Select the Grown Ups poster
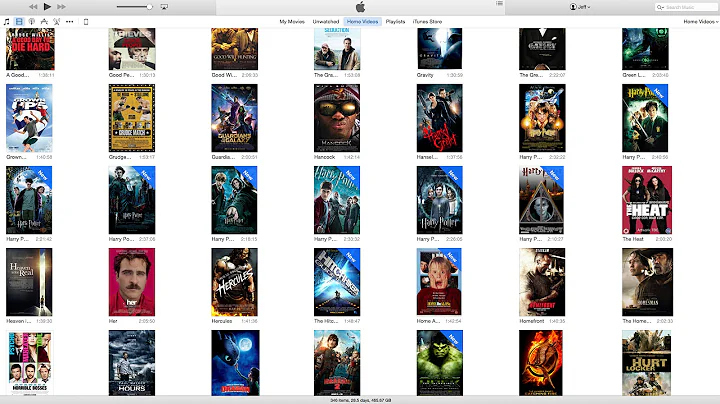Viewport: 720px width, 404px height. [x=29, y=118]
